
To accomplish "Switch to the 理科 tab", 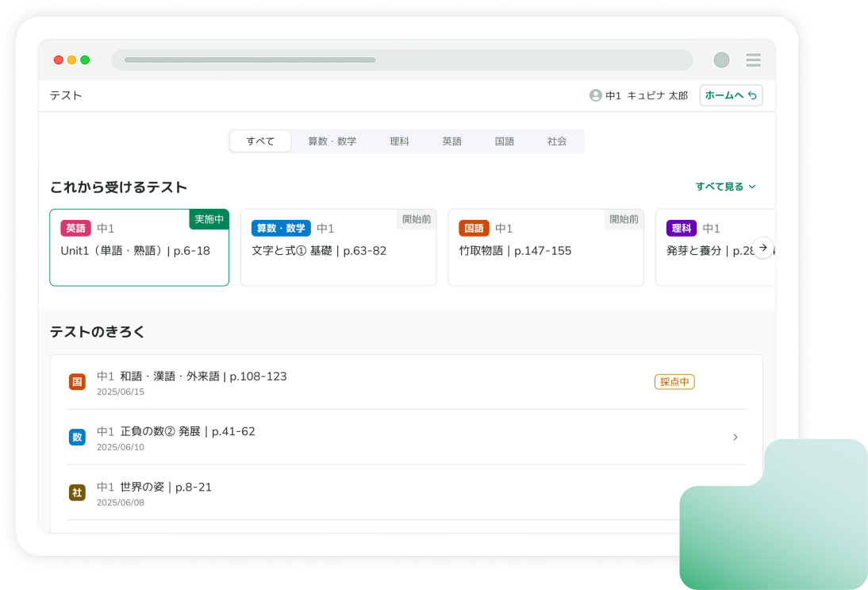I will pos(399,141).
